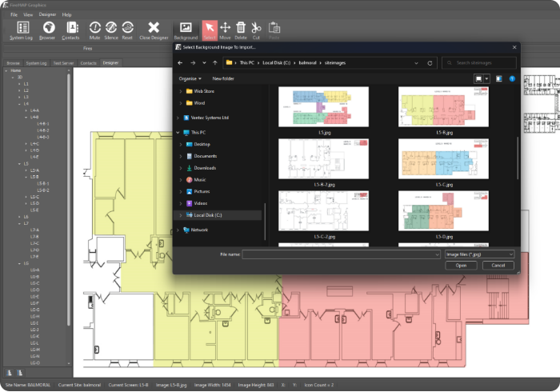This screenshot has height=392, width=560.
Task: Click the File name input field
Action: [341, 254]
